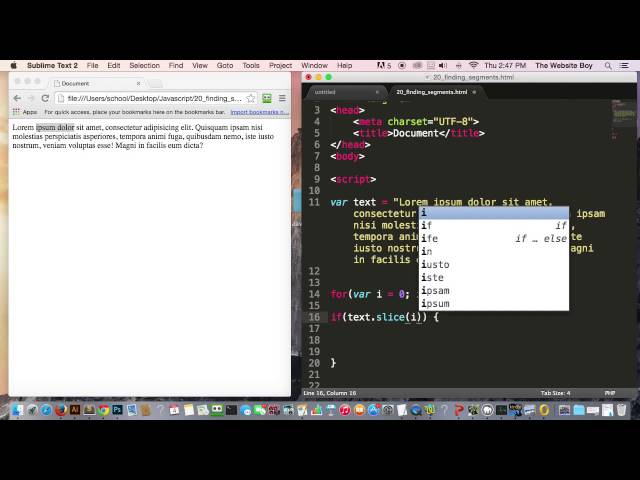Click Import bookmarks now link
Screen dimensions: 640x480
pos(260,112)
